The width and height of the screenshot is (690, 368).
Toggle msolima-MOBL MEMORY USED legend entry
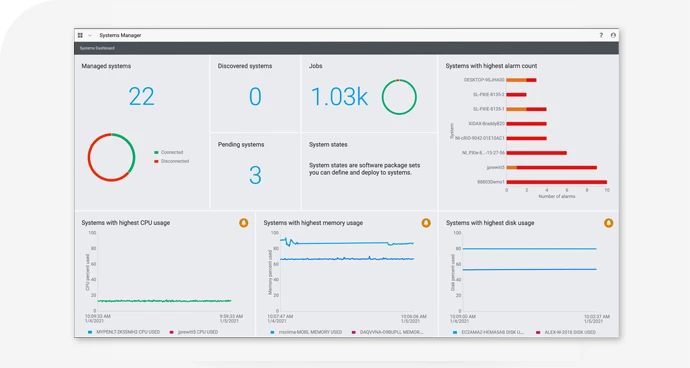tap(306, 332)
